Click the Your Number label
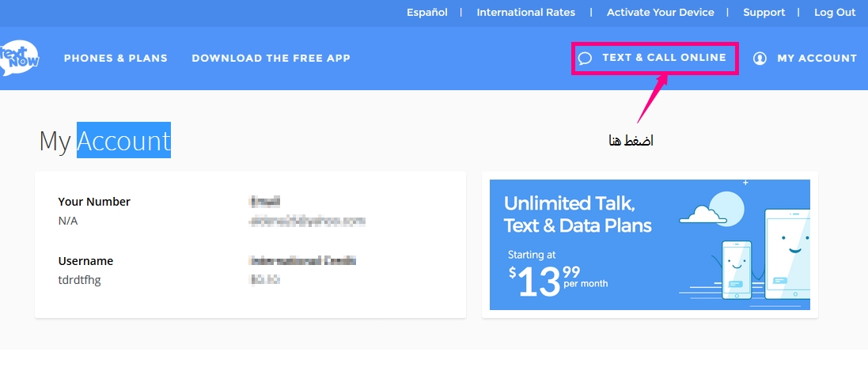 coord(94,202)
